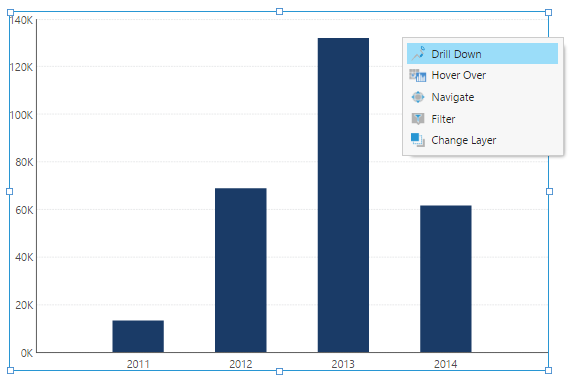Click the 60K y-axis label
Screen dimensions: 573x381
click(24, 210)
